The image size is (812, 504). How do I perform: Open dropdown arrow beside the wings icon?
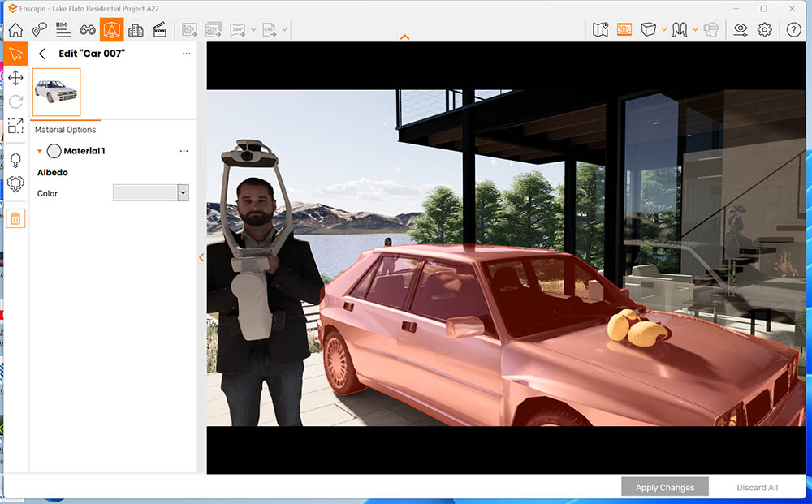[695, 30]
